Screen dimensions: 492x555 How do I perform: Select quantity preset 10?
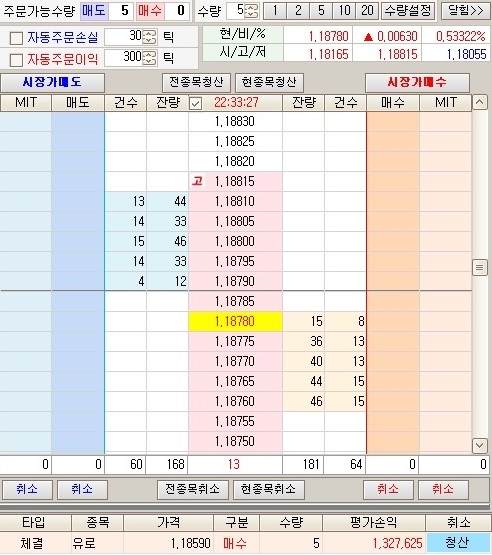[x=344, y=11]
